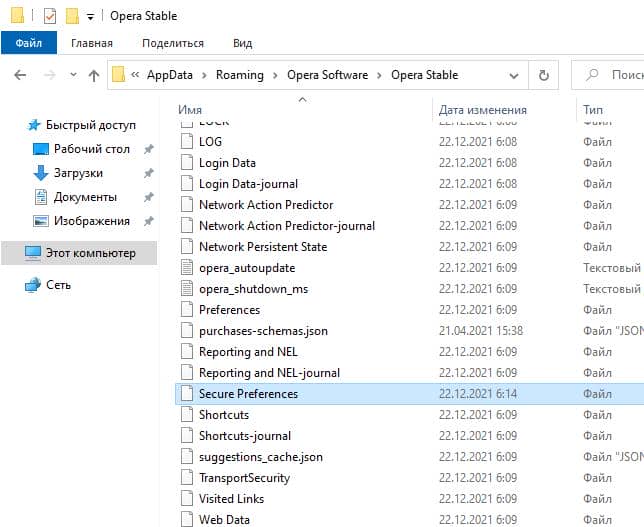The height and width of the screenshot is (527, 644).
Task: Click the Up one level arrow
Action: pos(93,75)
